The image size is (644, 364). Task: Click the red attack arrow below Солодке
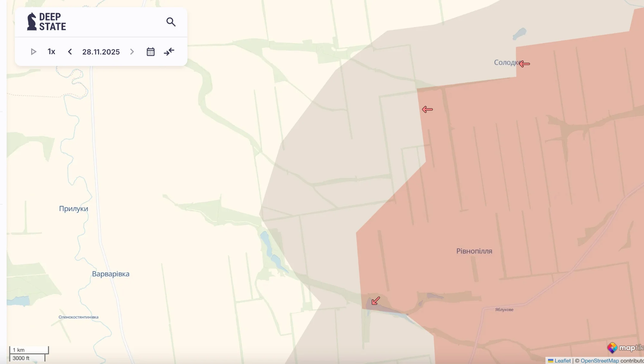click(x=427, y=110)
